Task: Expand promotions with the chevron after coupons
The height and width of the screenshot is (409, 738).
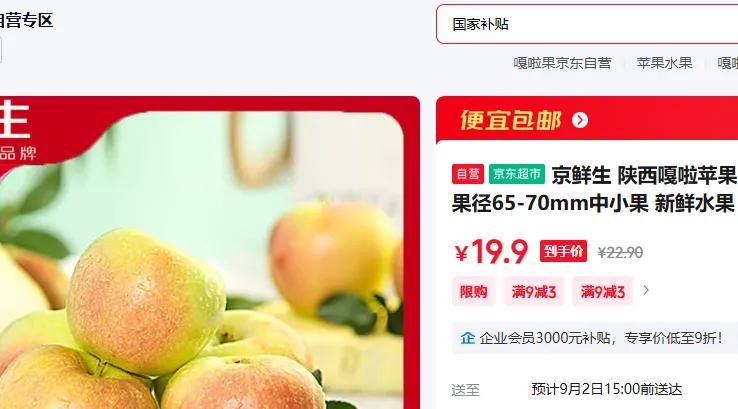Action: point(646,290)
